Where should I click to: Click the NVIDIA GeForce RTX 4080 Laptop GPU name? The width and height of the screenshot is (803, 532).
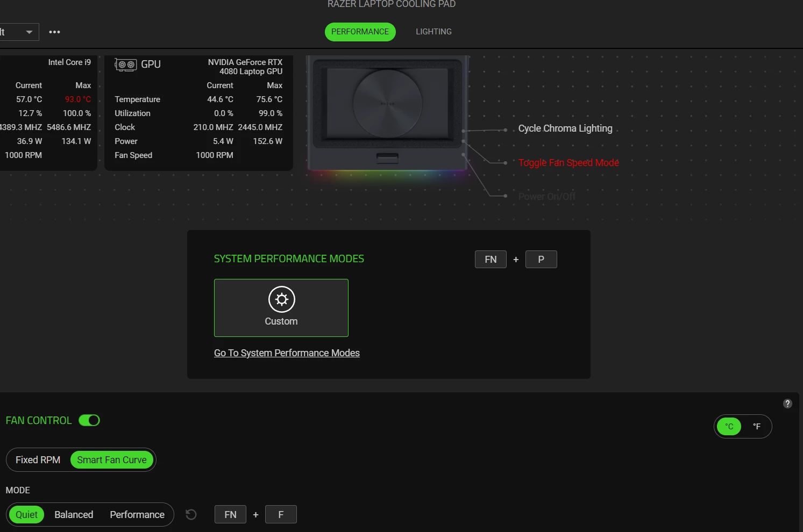point(245,67)
